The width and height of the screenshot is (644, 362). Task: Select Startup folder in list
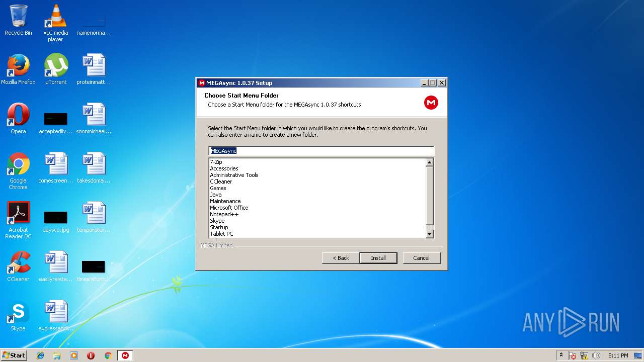[x=317, y=227]
